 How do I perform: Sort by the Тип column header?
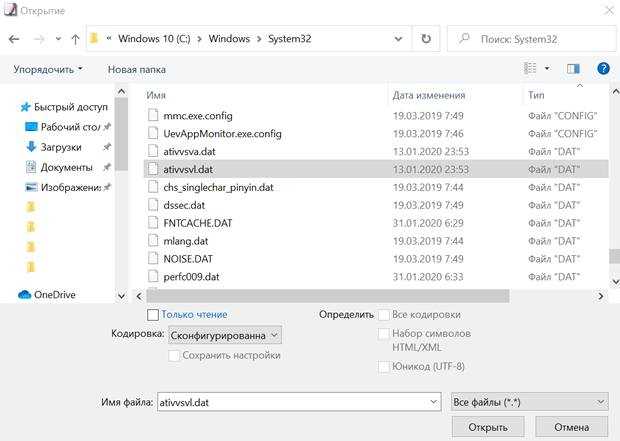pyautogui.click(x=536, y=95)
